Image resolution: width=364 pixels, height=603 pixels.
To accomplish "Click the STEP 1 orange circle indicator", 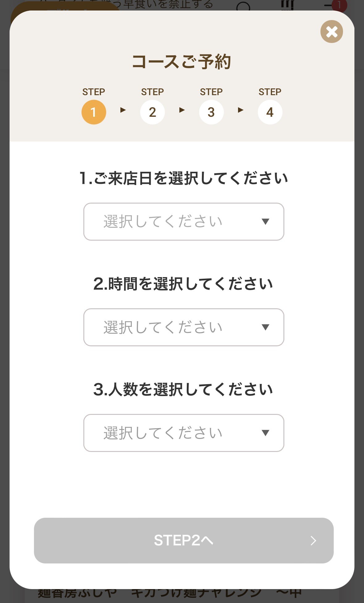I will (x=94, y=112).
